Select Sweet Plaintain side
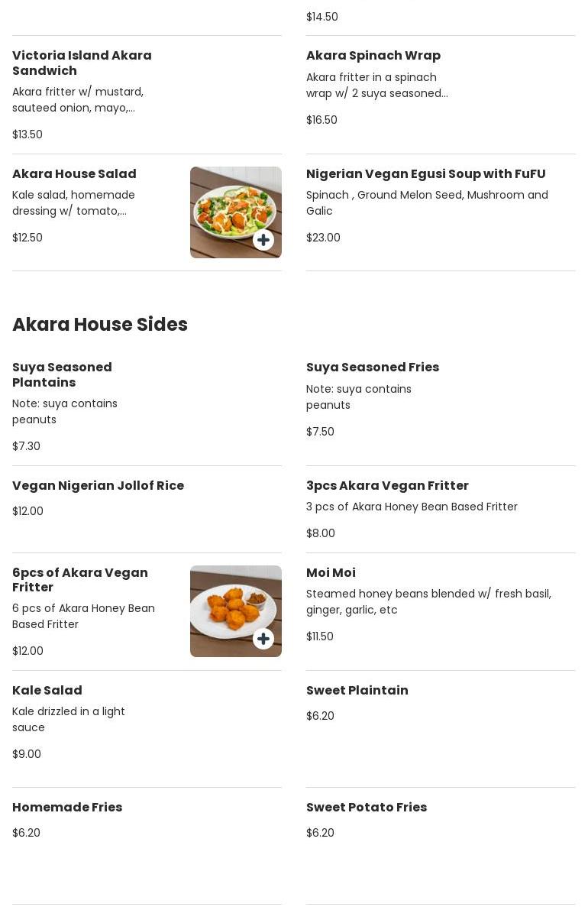Screen dimensions: 588x910 (441, 729)
